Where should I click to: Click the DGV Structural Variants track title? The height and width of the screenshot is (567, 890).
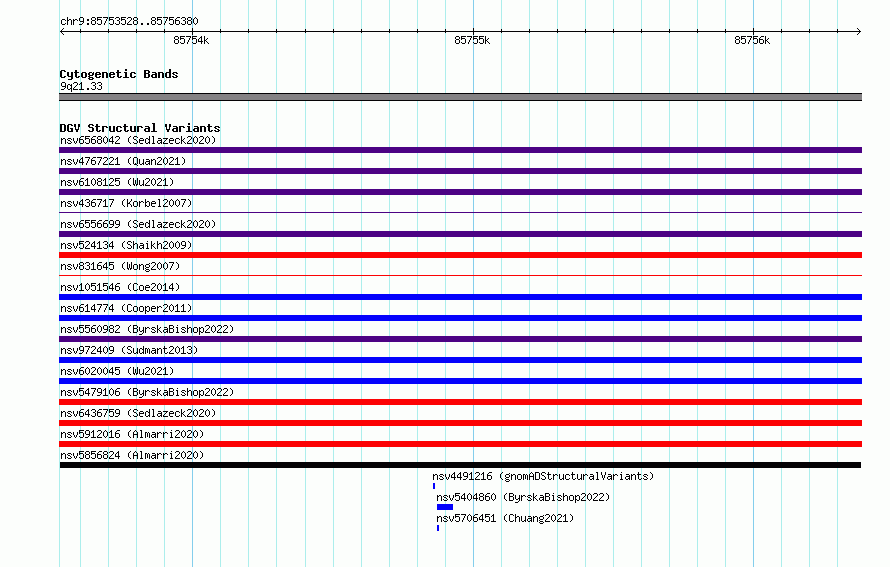click(140, 128)
